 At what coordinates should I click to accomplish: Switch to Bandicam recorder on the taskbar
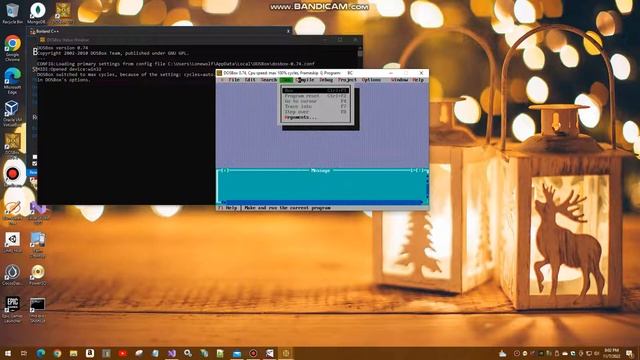pos(253,353)
